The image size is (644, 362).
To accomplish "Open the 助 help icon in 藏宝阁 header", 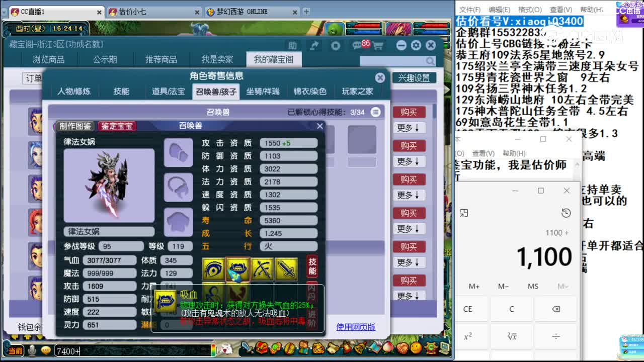I will tap(292, 46).
